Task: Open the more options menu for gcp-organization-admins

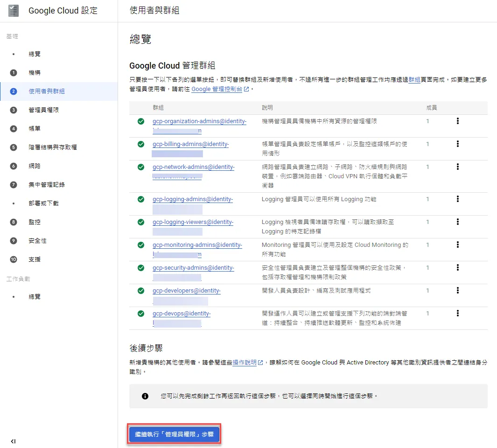Action: click(457, 121)
